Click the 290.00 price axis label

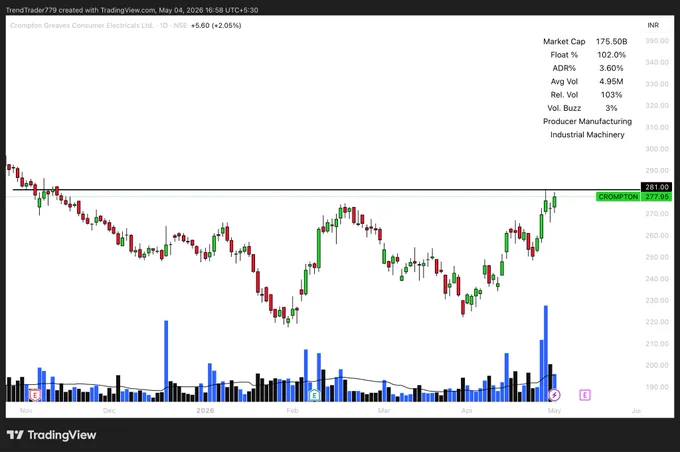657,170
